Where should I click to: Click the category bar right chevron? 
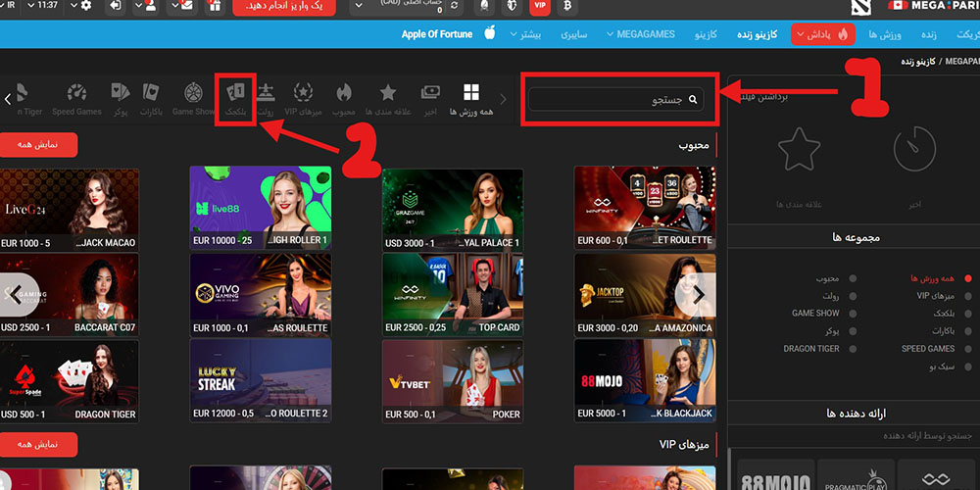click(503, 99)
